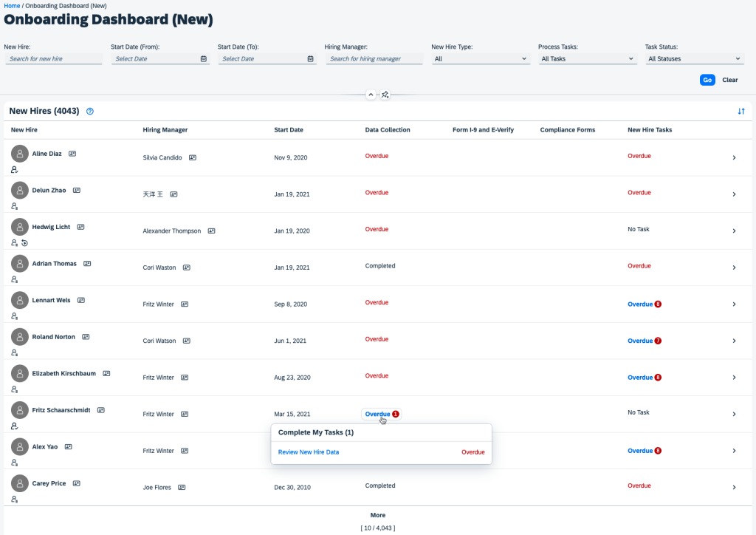Expand the Process Tasks dropdown

click(x=588, y=59)
